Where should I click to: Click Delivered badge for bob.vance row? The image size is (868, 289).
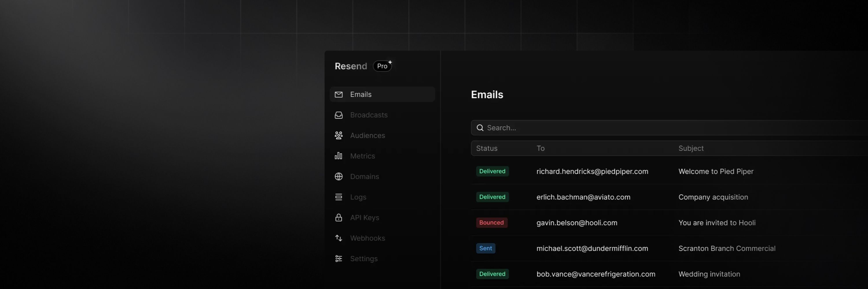tap(492, 274)
